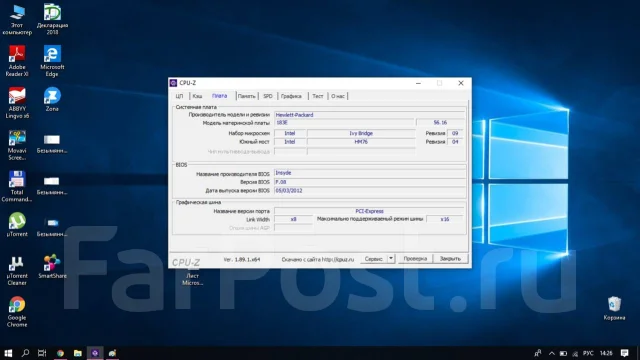
Task: Check the battery tray icon
Action: pos(563,353)
